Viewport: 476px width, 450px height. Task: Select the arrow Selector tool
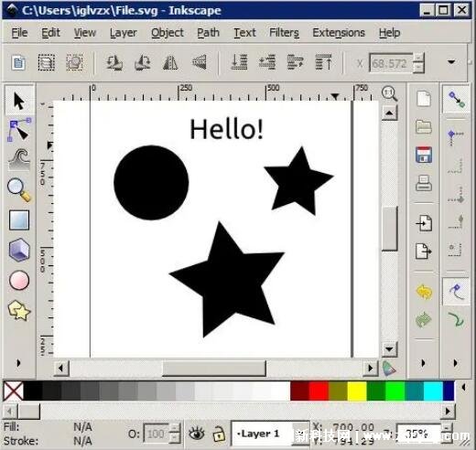point(19,101)
